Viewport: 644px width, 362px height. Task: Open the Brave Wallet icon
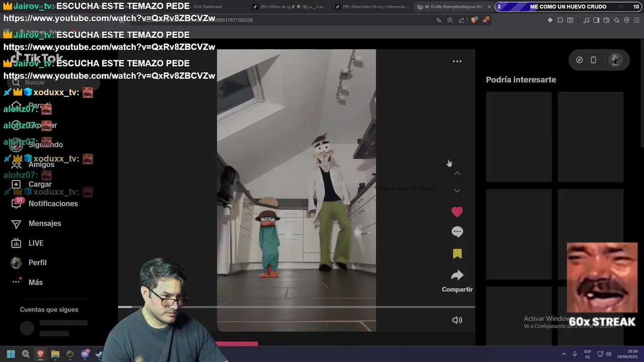point(606,20)
